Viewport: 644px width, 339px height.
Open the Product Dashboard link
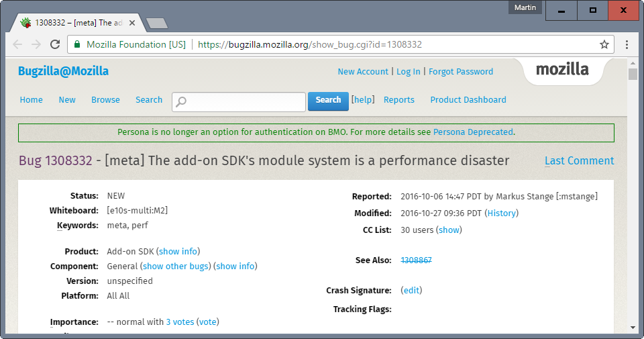(468, 100)
